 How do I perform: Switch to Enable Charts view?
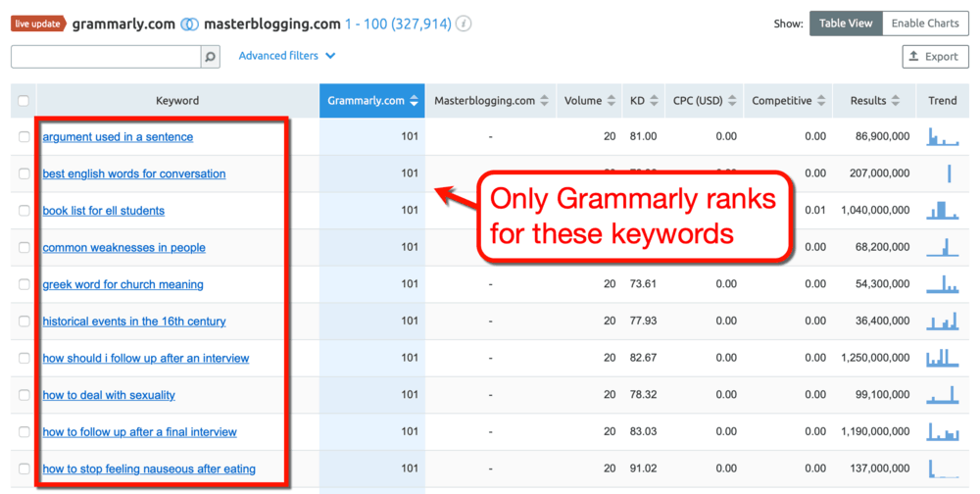coord(925,24)
